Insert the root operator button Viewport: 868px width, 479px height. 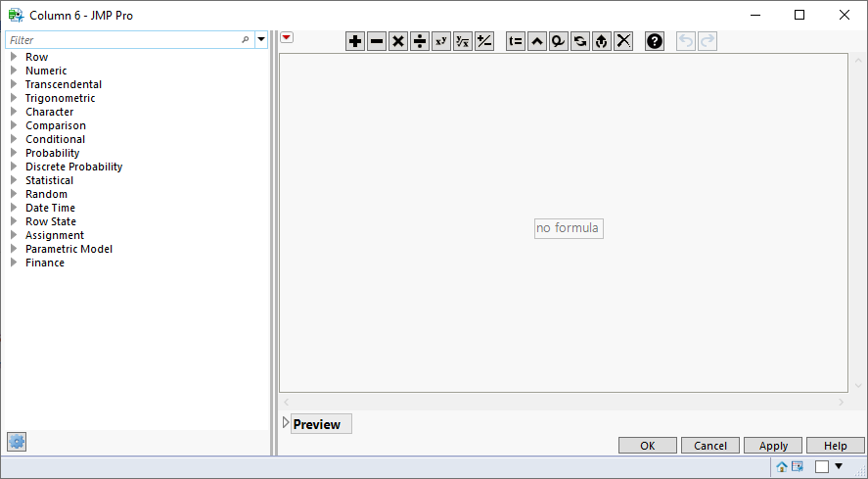pyautogui.click(x=463, y=41)
